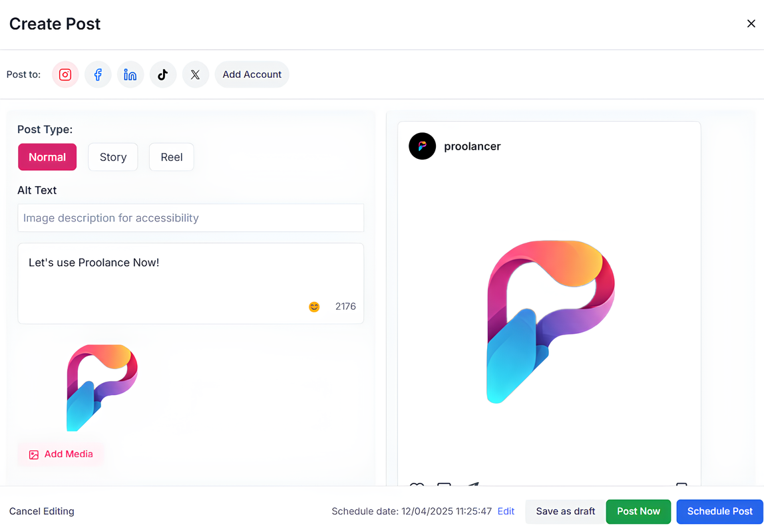The height and width of the screenshot is (532, 764).
Task: Click the Add Account button
Action: (x=252, y=74)
